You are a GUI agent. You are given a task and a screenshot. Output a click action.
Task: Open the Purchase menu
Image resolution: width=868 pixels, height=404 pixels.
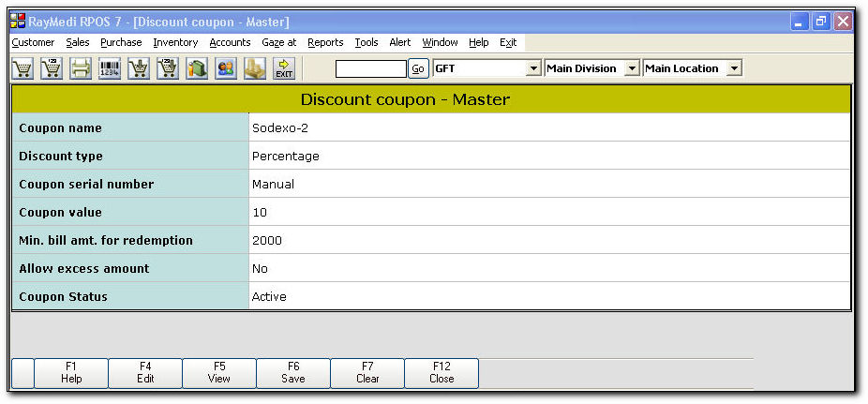pyautogui.click(x=121, y=42)
